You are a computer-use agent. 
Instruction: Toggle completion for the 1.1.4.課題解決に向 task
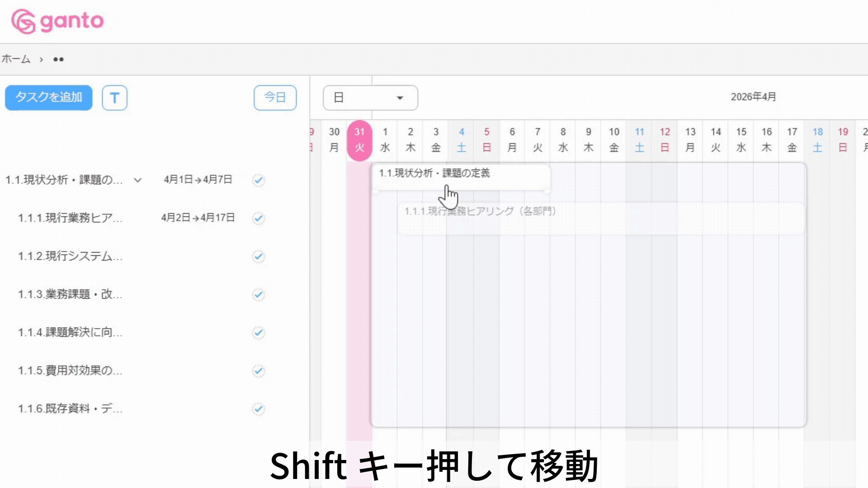click(x=258, y=333)
